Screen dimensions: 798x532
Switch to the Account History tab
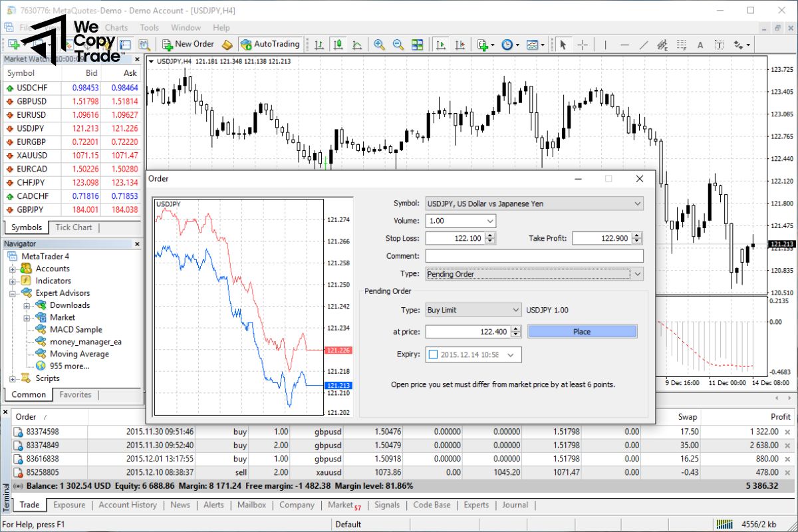[x=128, y=505]
